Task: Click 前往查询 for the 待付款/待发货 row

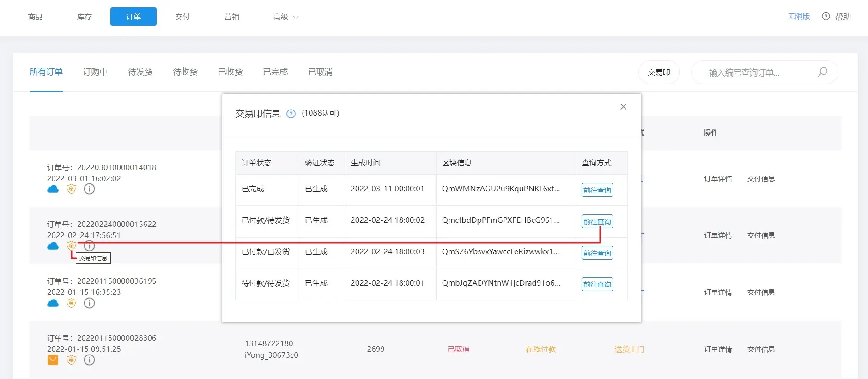Action: 597,284
